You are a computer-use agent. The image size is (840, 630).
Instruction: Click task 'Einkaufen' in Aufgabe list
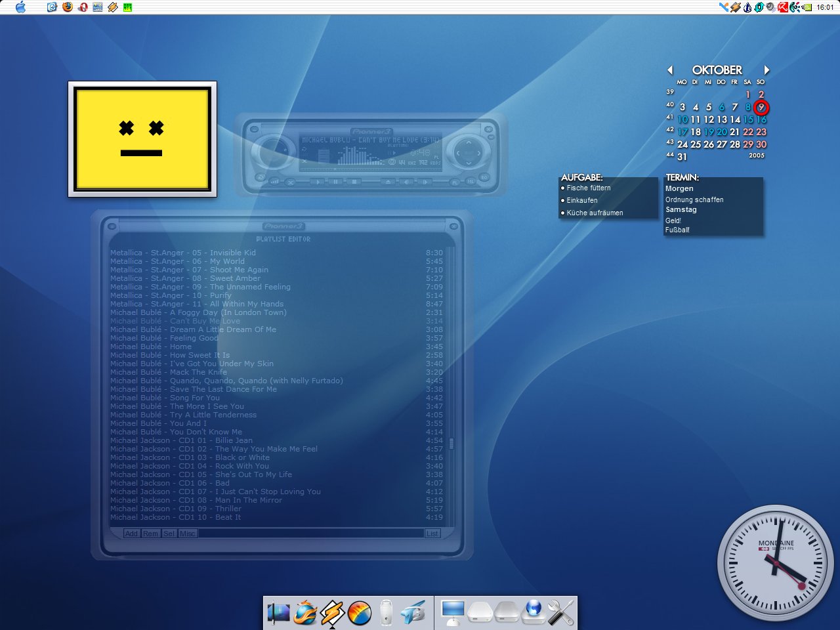[x=582, y=200]
